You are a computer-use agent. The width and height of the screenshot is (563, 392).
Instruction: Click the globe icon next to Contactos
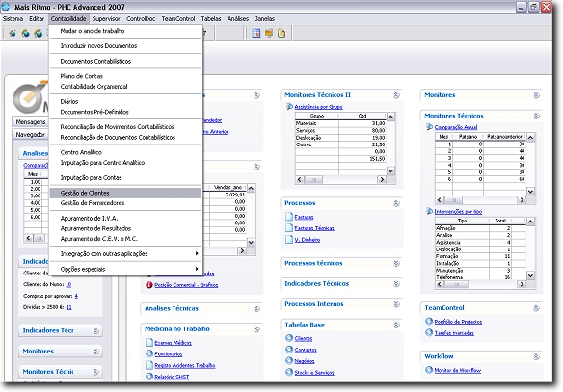[289, 350]
